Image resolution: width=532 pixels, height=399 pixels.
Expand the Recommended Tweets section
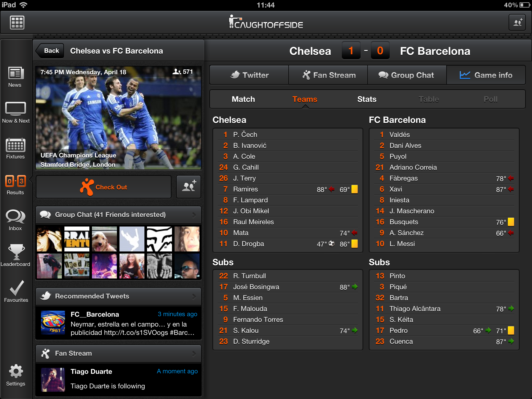[x=118, y=296]
